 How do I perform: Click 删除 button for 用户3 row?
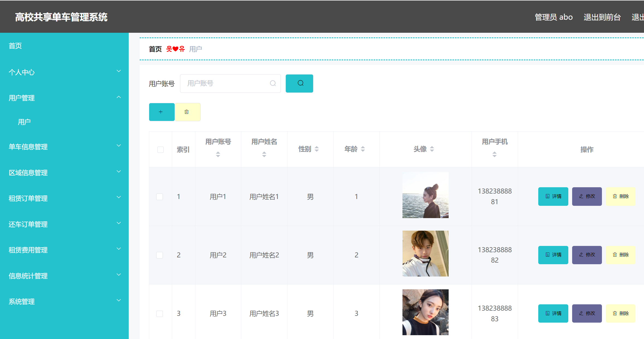pos(620,313)
